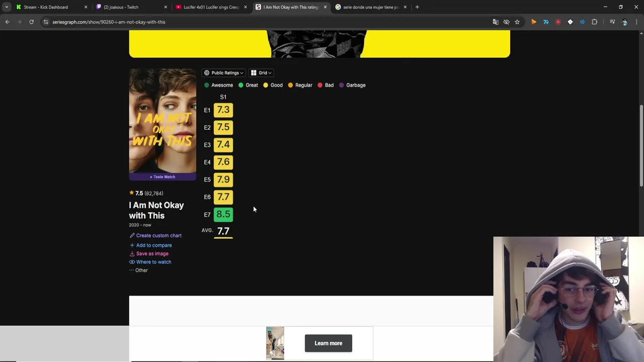This screenshot has height=362, width=644.
Task: Click the page vertical scrollbar
Action: point(641,146)
